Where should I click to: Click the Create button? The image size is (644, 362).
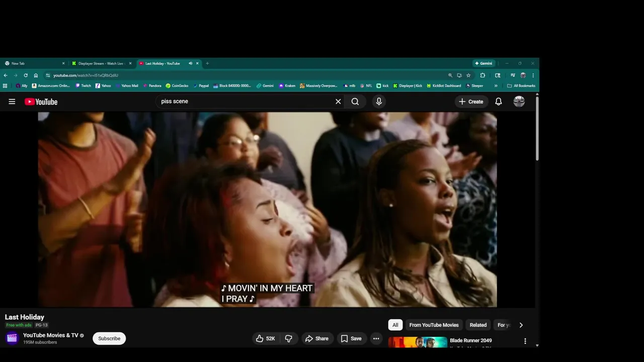tap(471, 102)
